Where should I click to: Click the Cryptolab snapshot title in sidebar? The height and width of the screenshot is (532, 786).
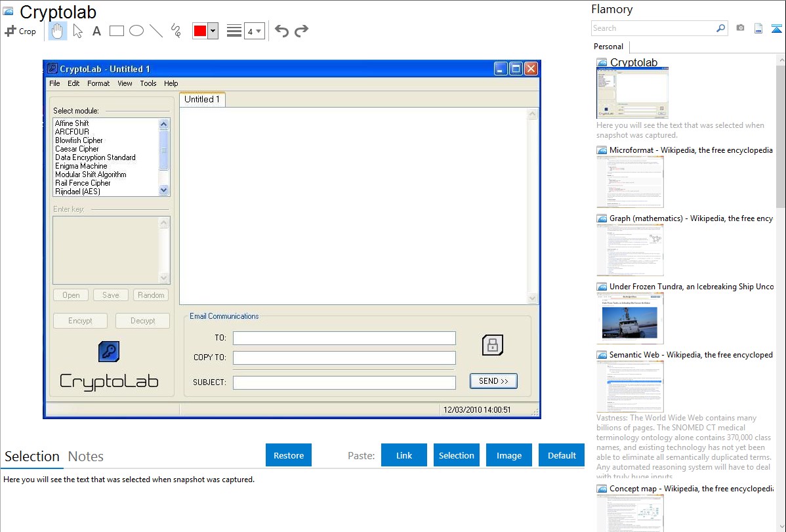pos(634,62)
